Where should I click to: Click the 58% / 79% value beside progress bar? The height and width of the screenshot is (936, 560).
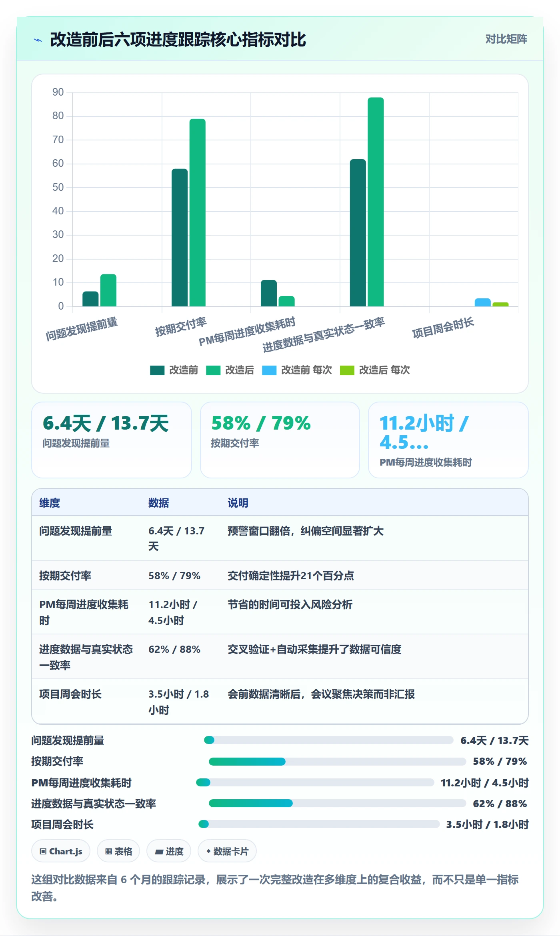[x=500, y=761]
